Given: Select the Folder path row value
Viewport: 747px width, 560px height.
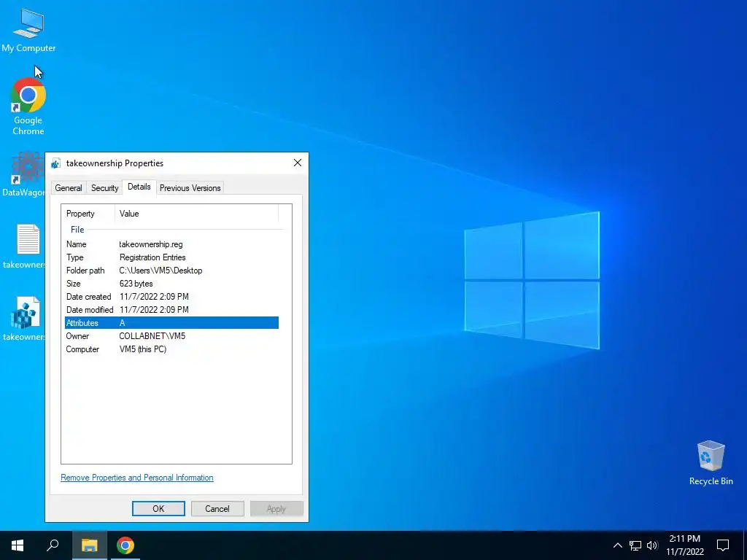Looking at the screenshot, I should point(161,271).
